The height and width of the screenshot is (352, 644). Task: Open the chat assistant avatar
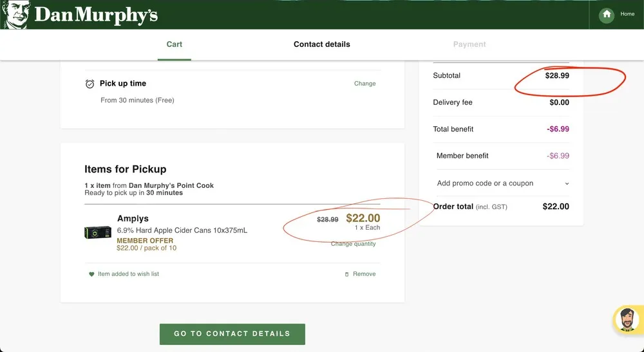tap(626, 320)
